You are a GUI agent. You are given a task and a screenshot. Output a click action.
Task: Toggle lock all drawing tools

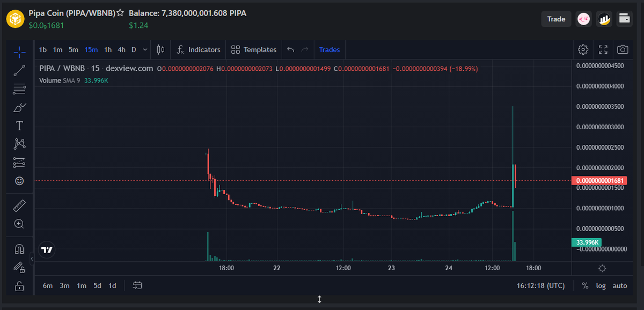tap(19, 286)
